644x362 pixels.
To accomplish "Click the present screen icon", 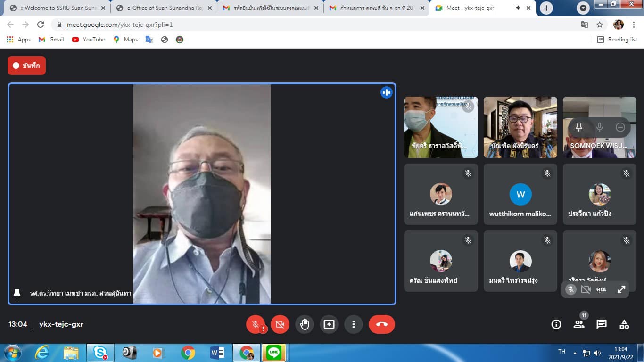I will tap(329, 324).
